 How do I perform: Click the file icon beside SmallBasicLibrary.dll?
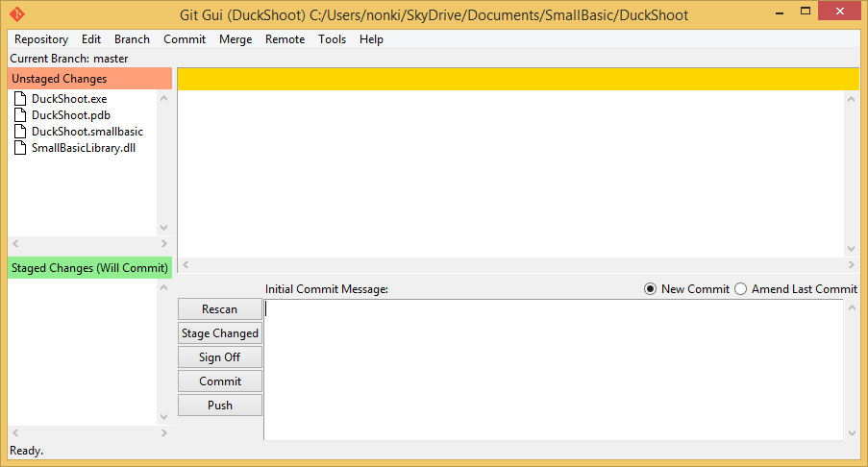pos(20,148)
